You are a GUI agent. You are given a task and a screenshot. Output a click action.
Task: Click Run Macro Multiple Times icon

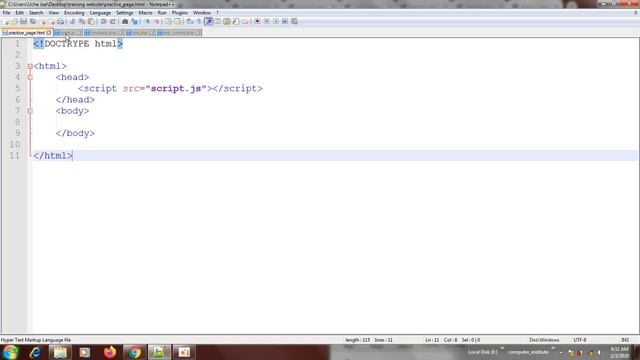click(x=285, y=21)
